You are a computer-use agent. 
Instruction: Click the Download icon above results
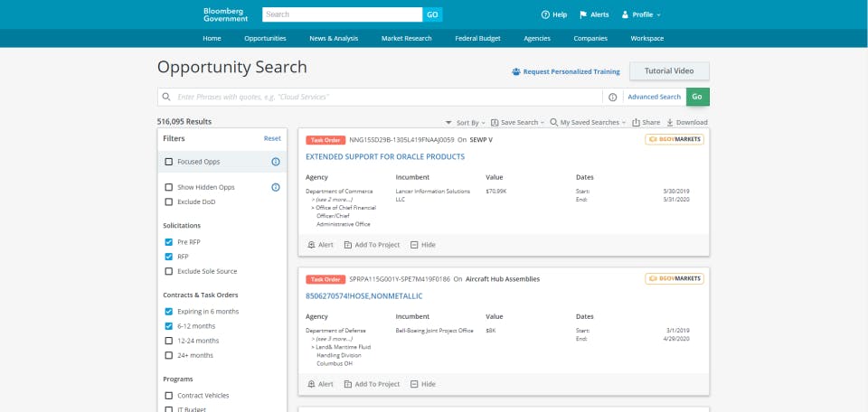(x=670, y=123)
